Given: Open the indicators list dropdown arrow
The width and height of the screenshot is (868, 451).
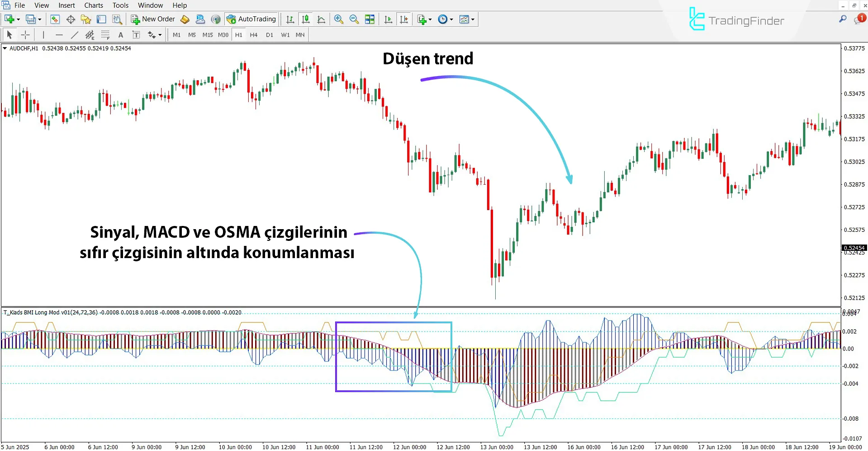Looking at the screenshot, I should pyautogui.click(x=430, y=19).
